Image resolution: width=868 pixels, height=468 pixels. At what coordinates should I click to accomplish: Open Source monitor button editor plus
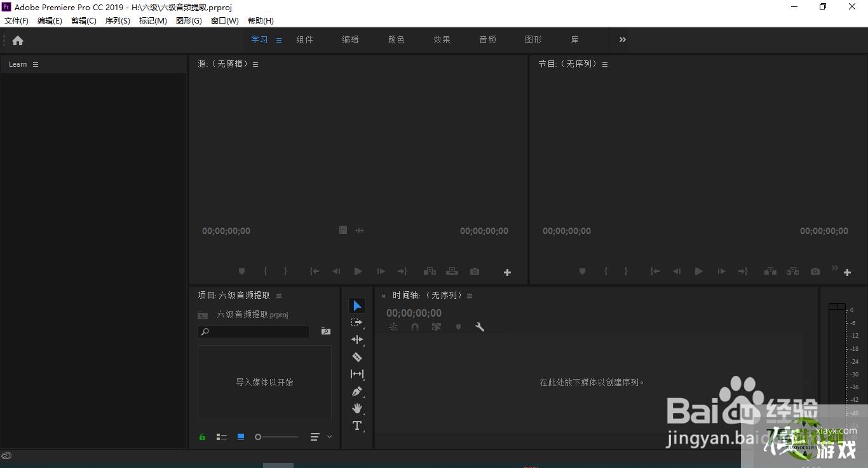507,272
